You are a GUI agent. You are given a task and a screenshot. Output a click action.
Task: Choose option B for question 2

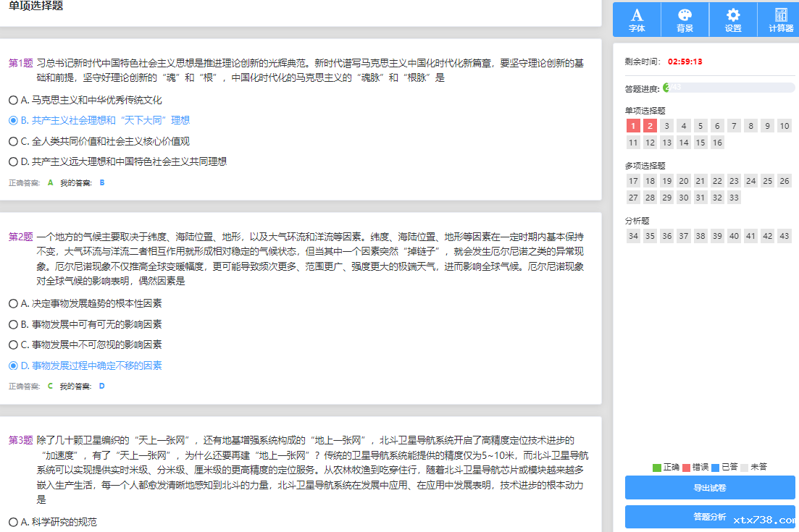coord(13,324)
